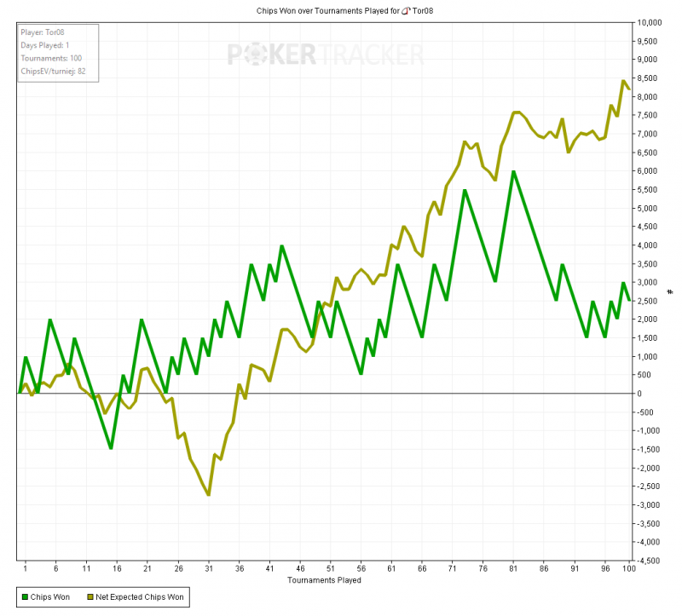Image resolution: width=682 pixels, height=616 pixels.
Task: Click the 10,000 y-axis tick label
Action: coord(650,23)
